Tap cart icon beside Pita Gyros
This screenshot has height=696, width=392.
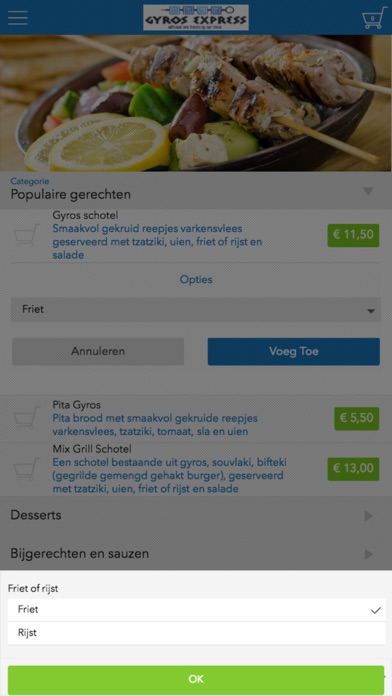(x=26, y=418)
